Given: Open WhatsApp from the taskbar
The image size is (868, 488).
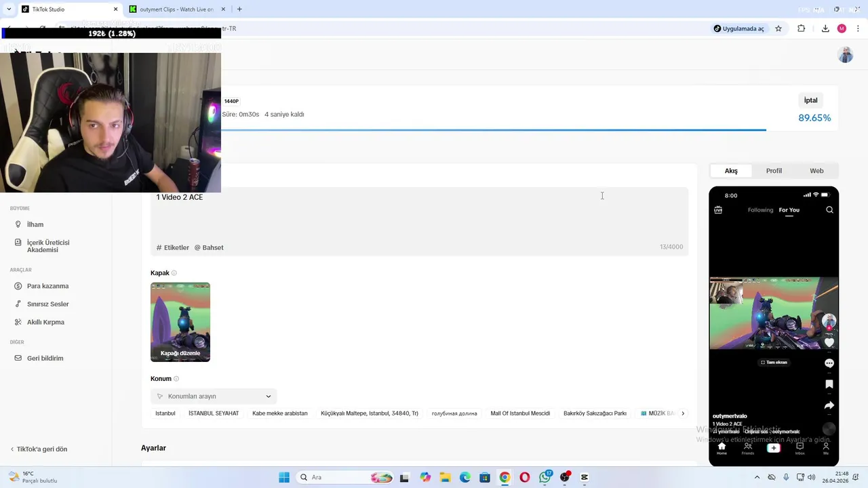Looking at the screenshot, I should [545, 477].
